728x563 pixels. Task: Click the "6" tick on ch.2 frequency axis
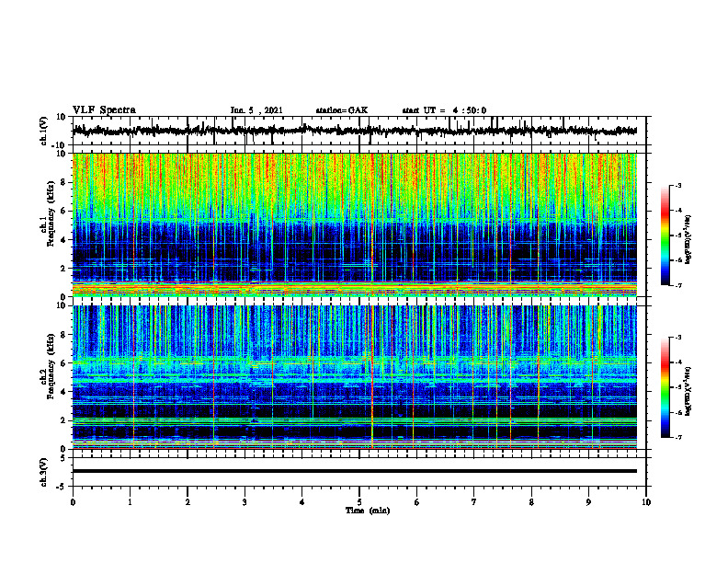63,363
